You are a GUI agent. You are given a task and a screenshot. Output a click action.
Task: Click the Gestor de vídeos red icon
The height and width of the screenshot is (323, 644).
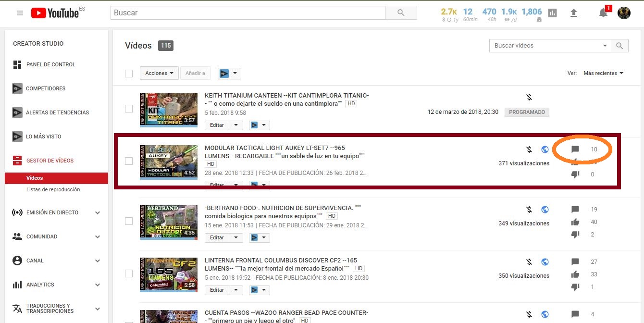[x=17, y=161]
